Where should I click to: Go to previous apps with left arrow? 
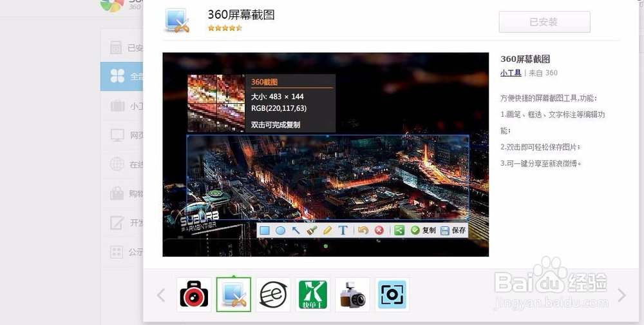click(x=162, y=295)
